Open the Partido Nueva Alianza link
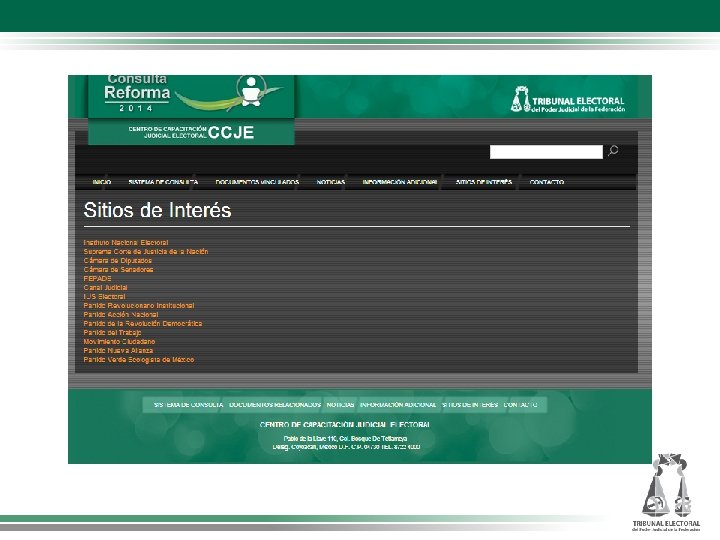The image size is (720, 540). click(118, 350)
